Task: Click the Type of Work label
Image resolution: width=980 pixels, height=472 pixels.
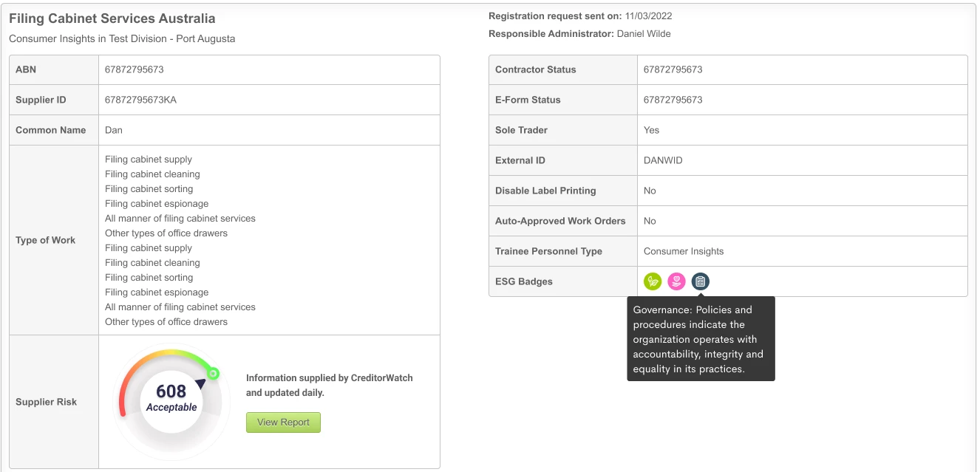Action: [45, 240]
